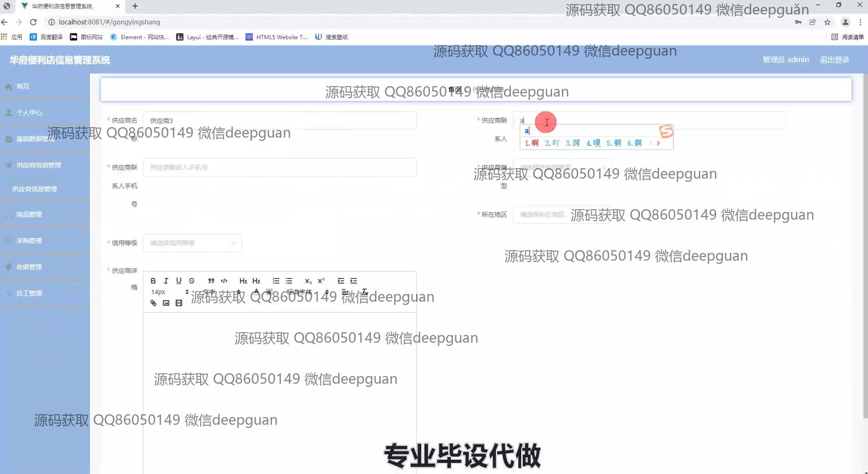Click the 退出登录 logout link
868x474 pixels.
pos(834,60)
